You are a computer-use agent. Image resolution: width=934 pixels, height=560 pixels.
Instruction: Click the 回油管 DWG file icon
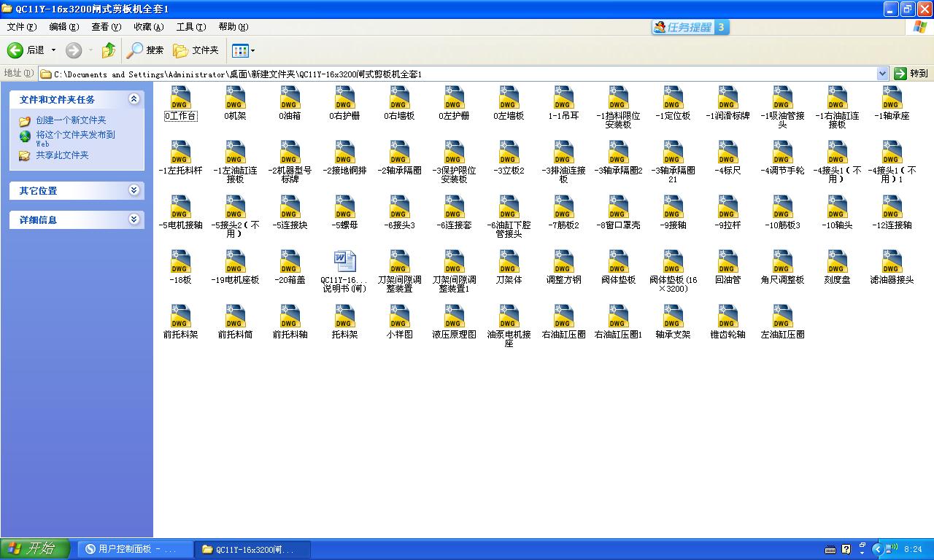tap(727, 262)
